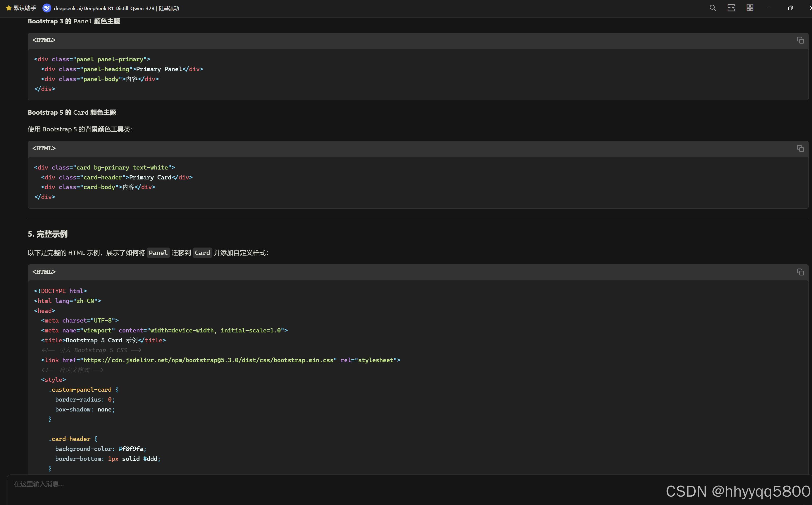This screenshot has width=812, height=505.
Task: Collapse the second <HTML> code block header
Action: click(44, 148)
